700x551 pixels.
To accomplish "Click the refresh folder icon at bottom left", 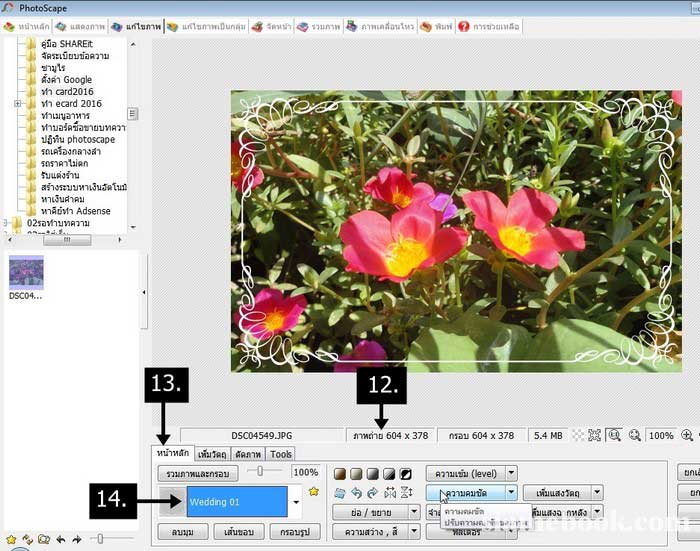I will click(28, 539).
